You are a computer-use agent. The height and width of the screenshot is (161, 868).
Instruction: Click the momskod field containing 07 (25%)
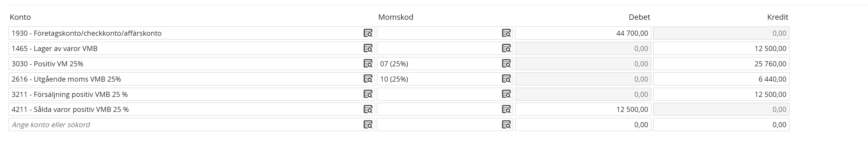coord(445,63)
